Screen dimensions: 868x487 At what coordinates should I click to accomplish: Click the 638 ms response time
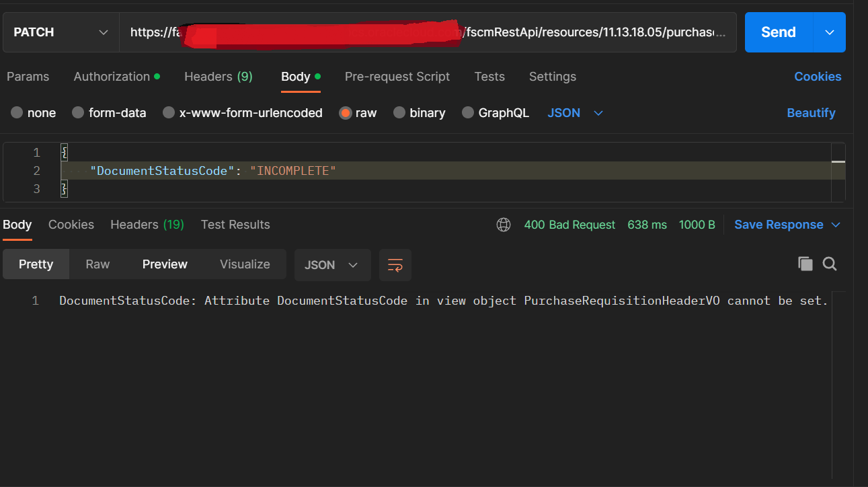click(647, 225)
